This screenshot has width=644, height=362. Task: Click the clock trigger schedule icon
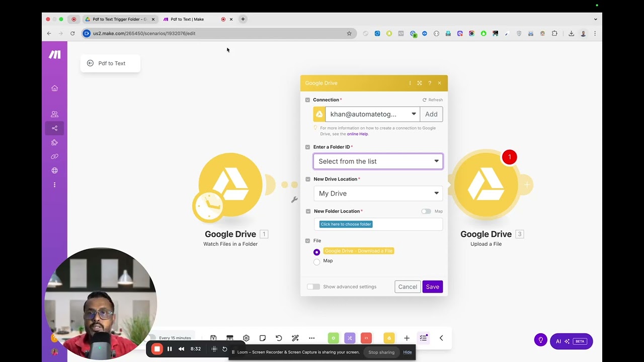(209, 206)
